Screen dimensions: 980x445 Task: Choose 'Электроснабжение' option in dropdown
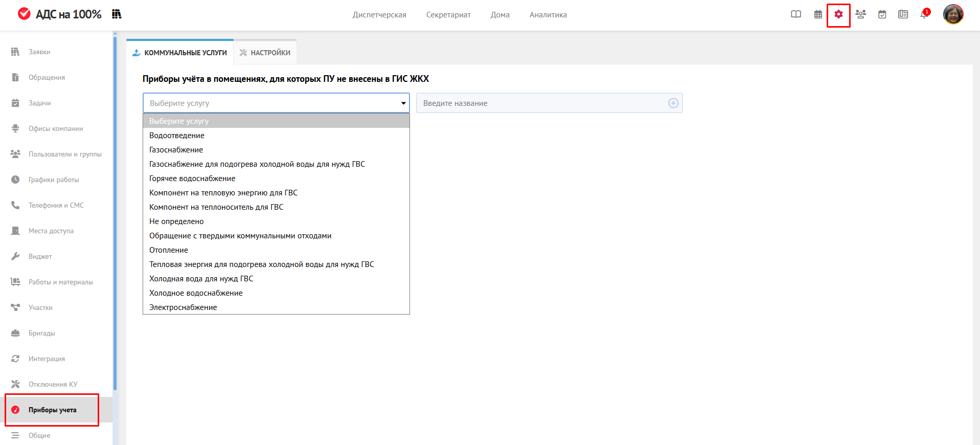[x=183, y=307]
